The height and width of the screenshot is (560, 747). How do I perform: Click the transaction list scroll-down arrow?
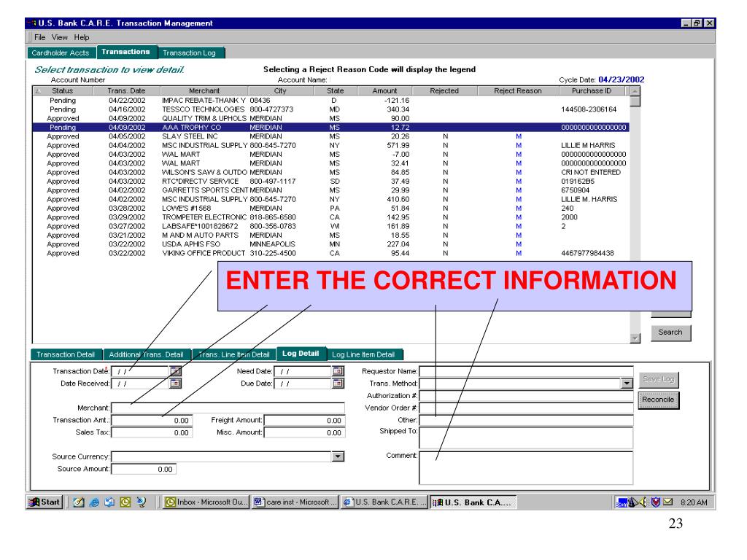(635, 338)
